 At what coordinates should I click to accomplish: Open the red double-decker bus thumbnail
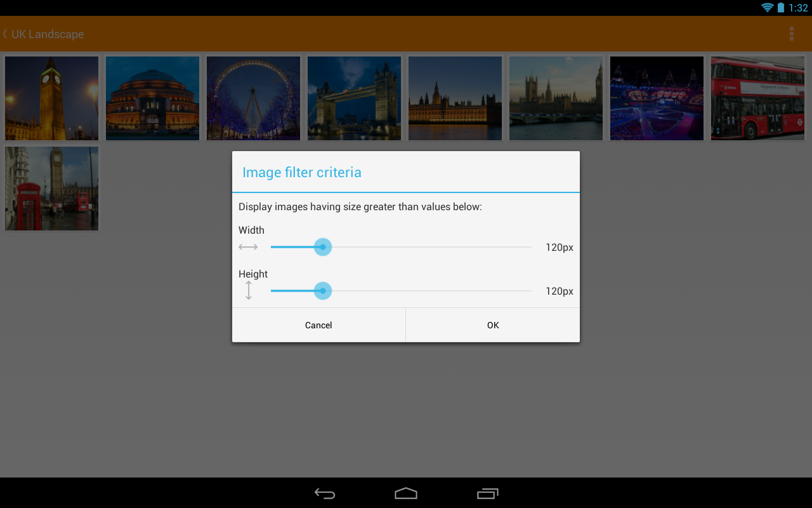(757, 98)
